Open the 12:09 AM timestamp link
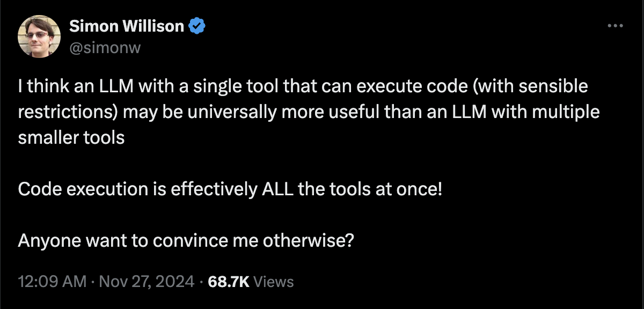644x309 pixels. pos(52,282)
